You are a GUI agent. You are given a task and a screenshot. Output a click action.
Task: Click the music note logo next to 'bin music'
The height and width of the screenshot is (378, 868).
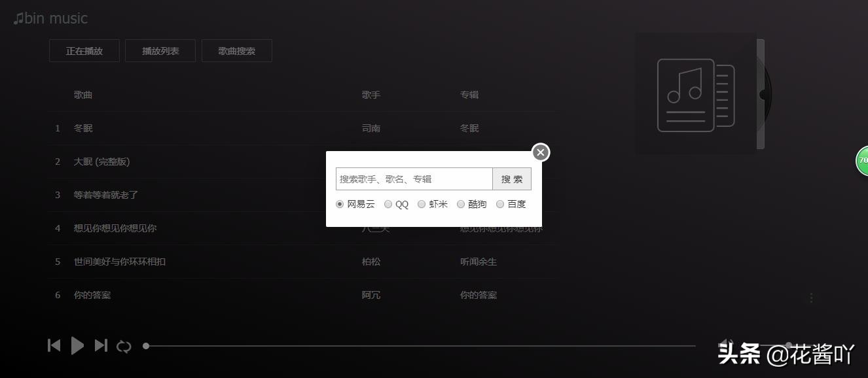[16, 18]
